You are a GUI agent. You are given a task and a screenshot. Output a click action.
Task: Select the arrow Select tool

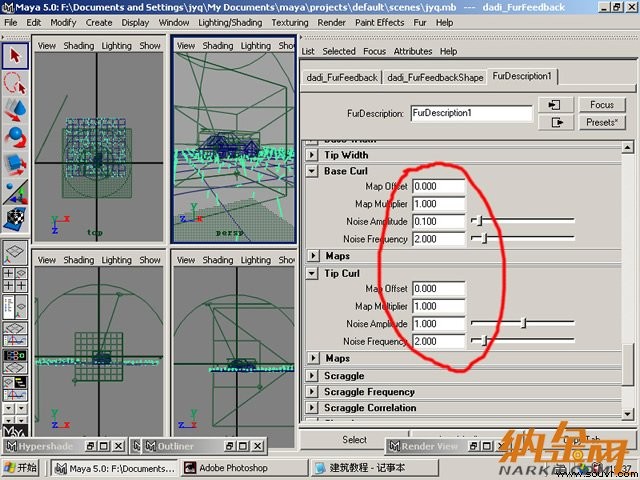point(15,56)
